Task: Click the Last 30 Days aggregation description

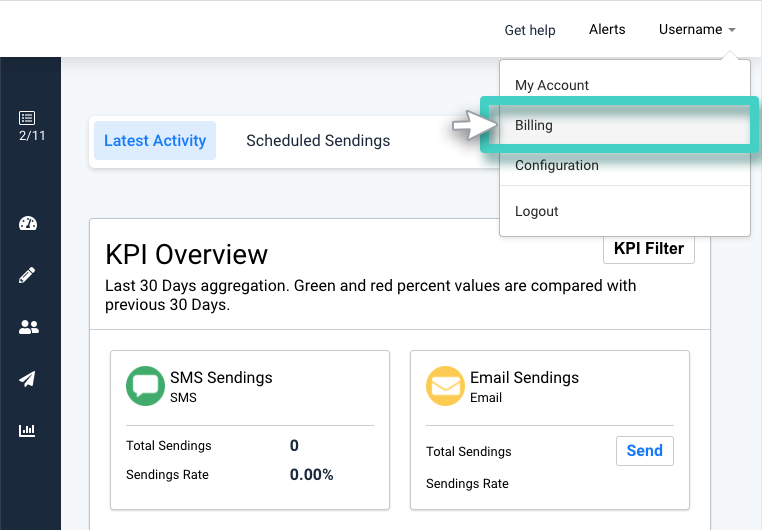Action: tap(370, 295)
